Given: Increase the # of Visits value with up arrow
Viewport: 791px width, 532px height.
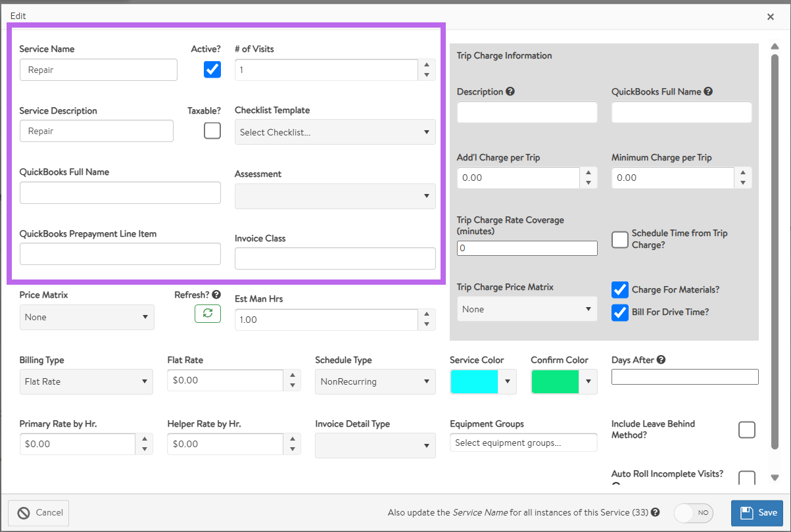Looking at the screenshot, I should (427, 64).
